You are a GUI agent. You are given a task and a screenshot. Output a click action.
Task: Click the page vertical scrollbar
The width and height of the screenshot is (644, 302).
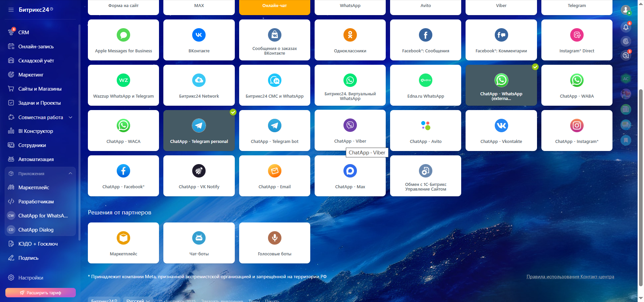641,188
